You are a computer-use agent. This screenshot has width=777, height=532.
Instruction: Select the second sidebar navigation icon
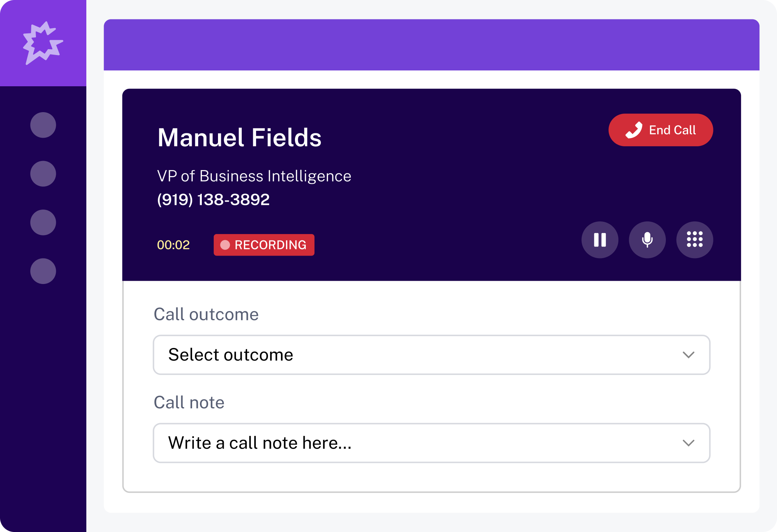tap(43, 174)
